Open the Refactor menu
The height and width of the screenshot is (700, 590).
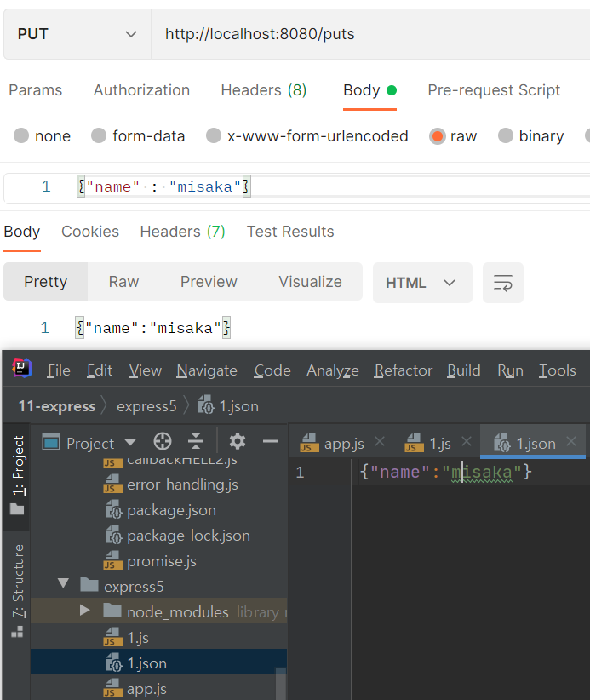point(404,370)
